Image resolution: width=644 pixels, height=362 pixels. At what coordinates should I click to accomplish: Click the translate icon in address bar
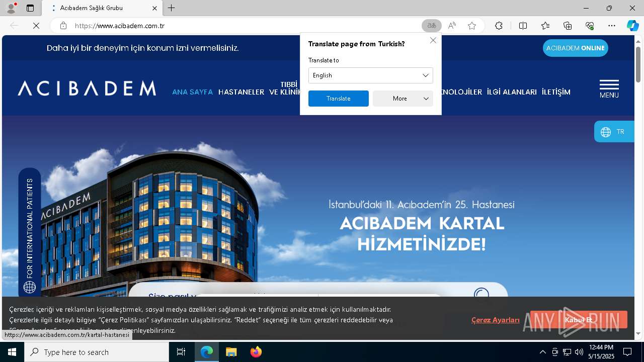[431, 26]
